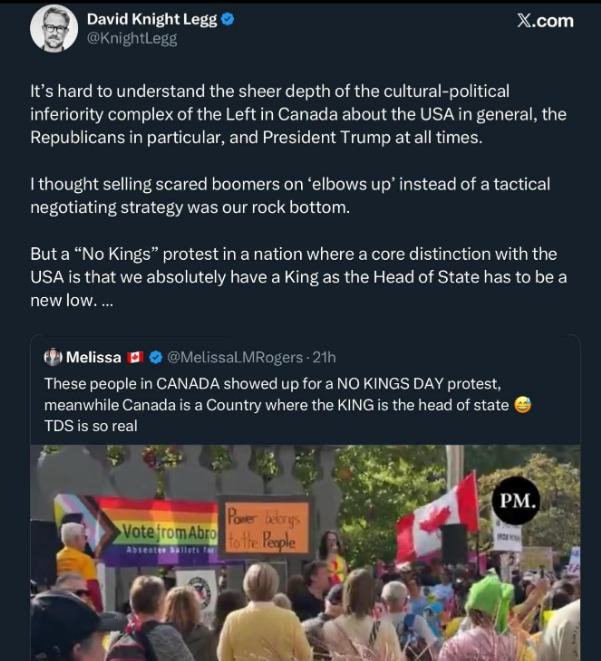Click the 'Power belongs to the People' sign
The height and width of the screenshot is (661, 601).
(267, 527)
